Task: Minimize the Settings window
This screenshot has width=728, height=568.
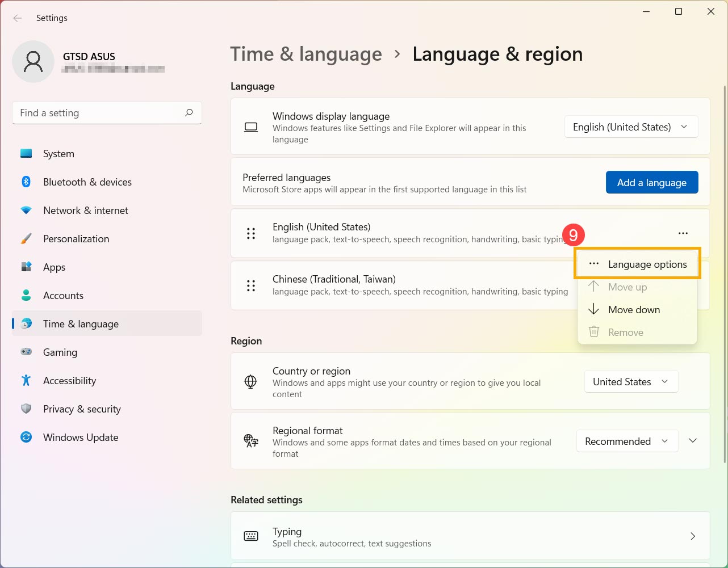Action: [646, 11]
